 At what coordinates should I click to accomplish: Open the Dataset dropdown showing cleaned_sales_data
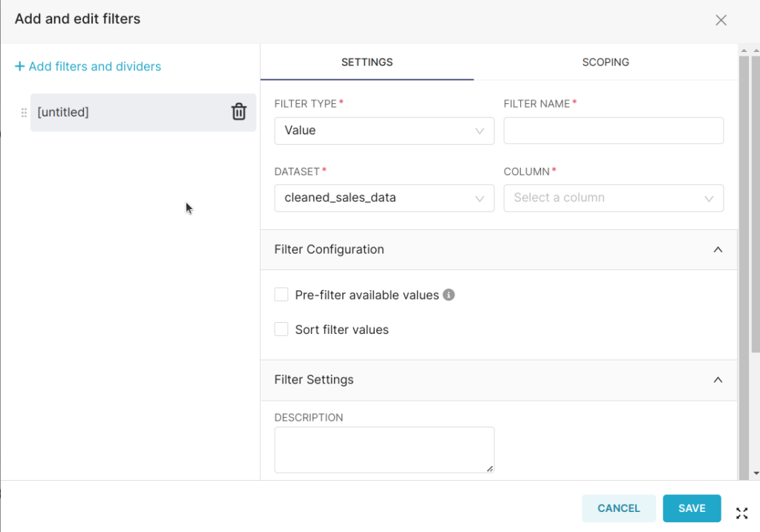pos(384,197)
